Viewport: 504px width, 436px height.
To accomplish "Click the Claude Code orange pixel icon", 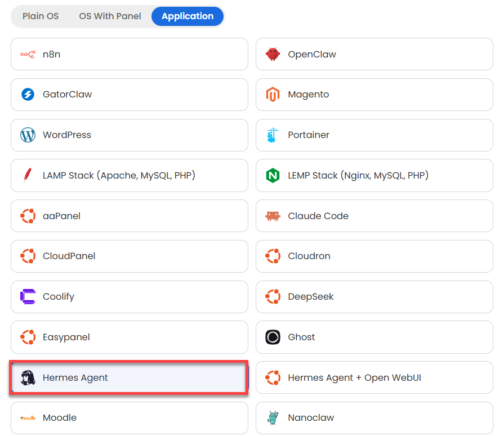I will pyautogui.click(x=273, y=216).
